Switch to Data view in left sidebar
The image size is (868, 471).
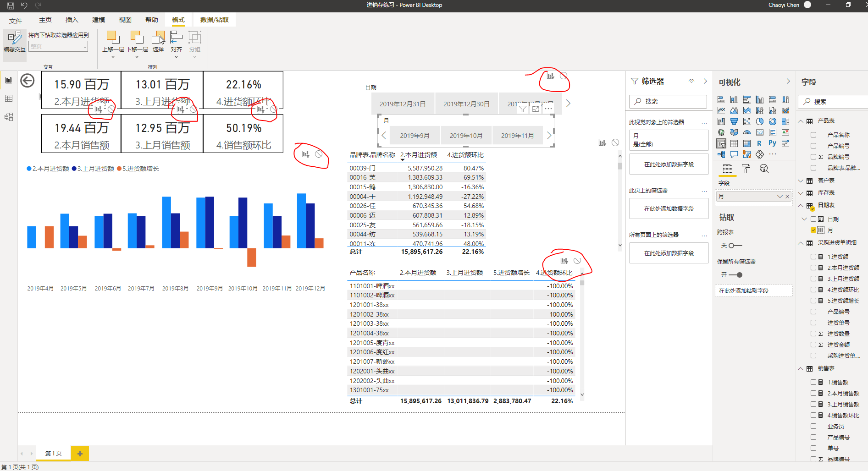pyautogui.click(x=9, y=99)
